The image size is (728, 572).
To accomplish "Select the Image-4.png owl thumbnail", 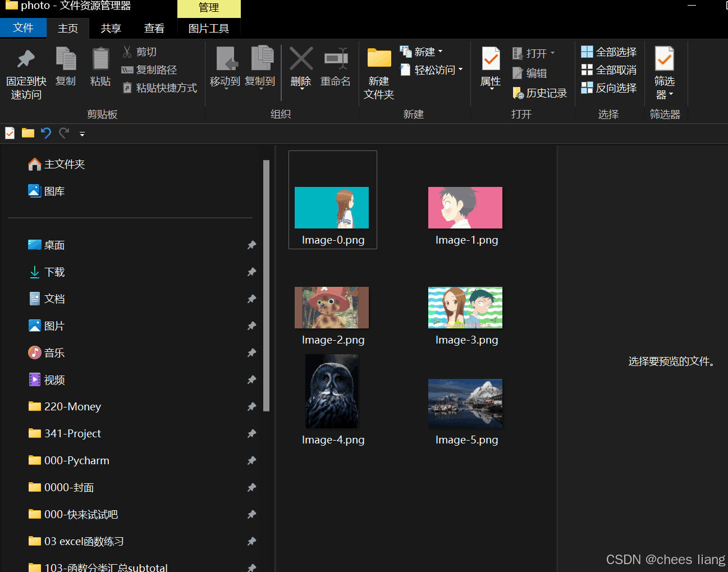I will [332, 391].
